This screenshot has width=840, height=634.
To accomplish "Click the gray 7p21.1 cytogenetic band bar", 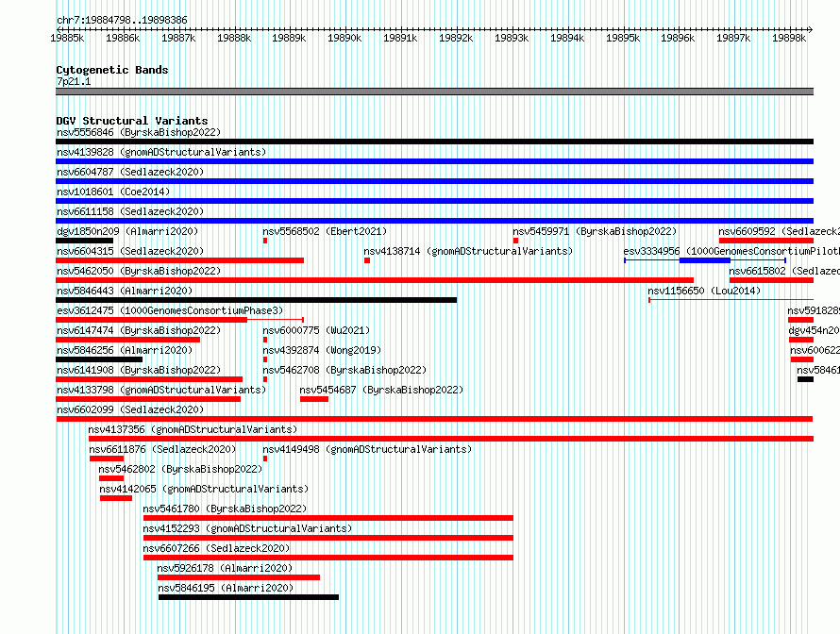I will 434,92.
